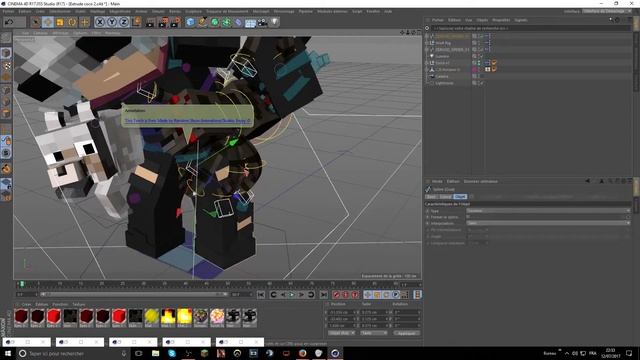640x360 pixels.
Task: Click the timeline scrub range slider
Action: [133, 294]
